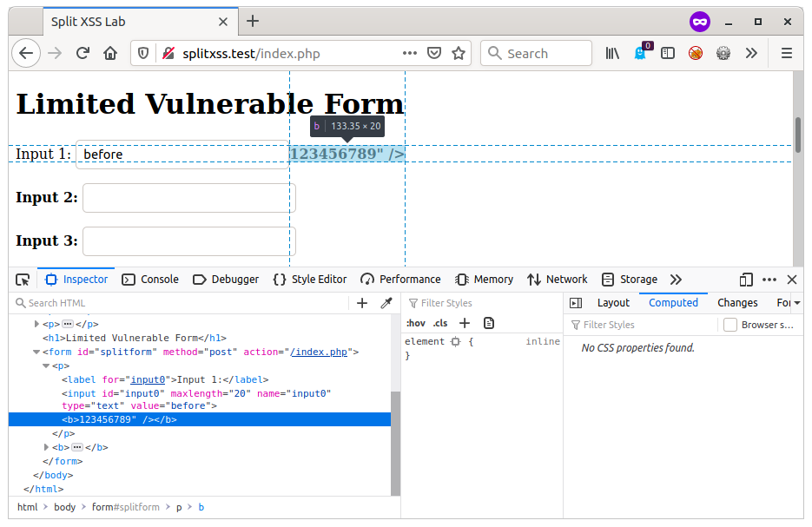812x527 pixels.
Task: Bookmark this page with star
Action: pyautogui.click(x=459, y=53)
